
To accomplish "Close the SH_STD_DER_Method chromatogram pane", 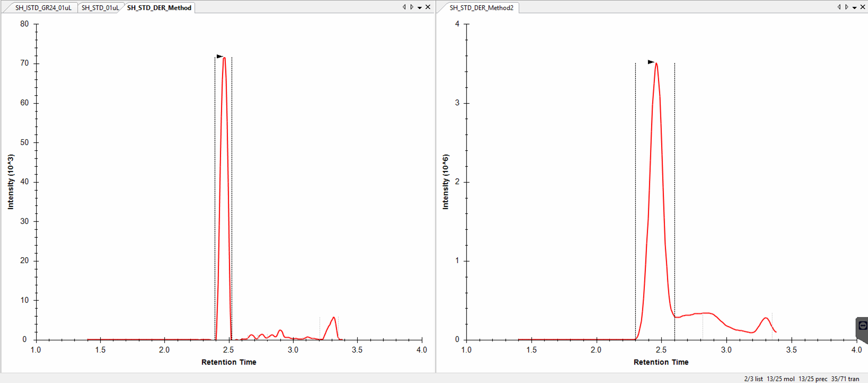I will point(428,7).
